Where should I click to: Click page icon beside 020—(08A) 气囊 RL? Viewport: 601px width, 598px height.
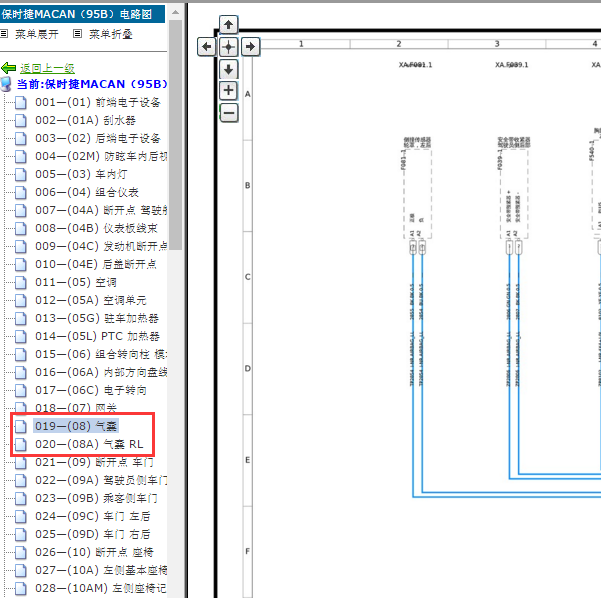coord(21,445)
